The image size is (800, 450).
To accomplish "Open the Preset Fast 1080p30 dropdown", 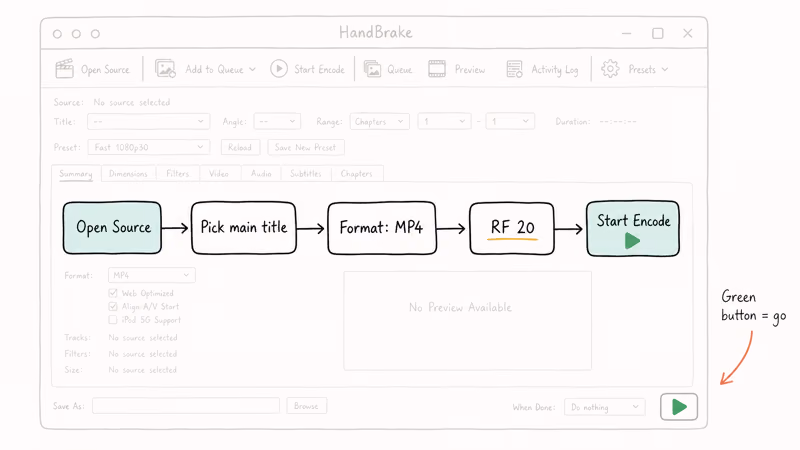I will [x=148, y=147].
